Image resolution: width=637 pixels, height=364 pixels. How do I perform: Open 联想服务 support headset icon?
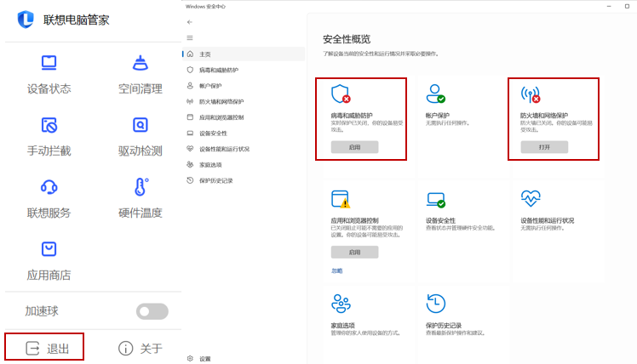point(49,187)
